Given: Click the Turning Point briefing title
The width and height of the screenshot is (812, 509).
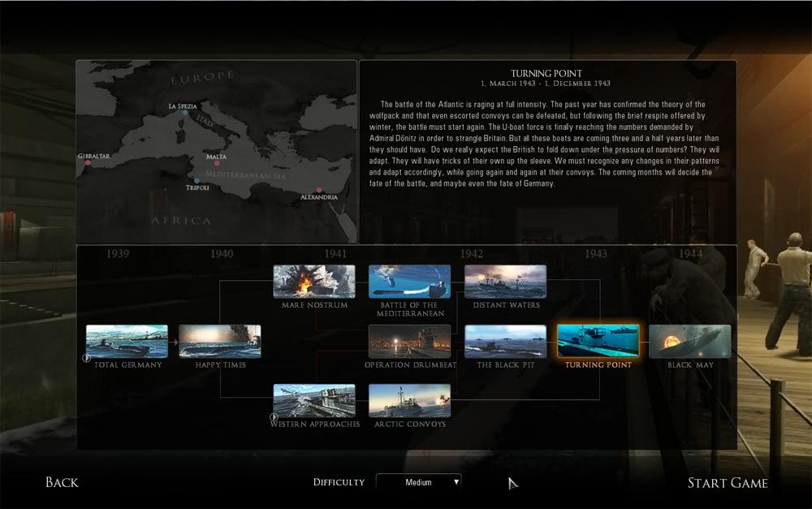Looking at the screenshot, I should pyautogui.click(x=546, y=74).
